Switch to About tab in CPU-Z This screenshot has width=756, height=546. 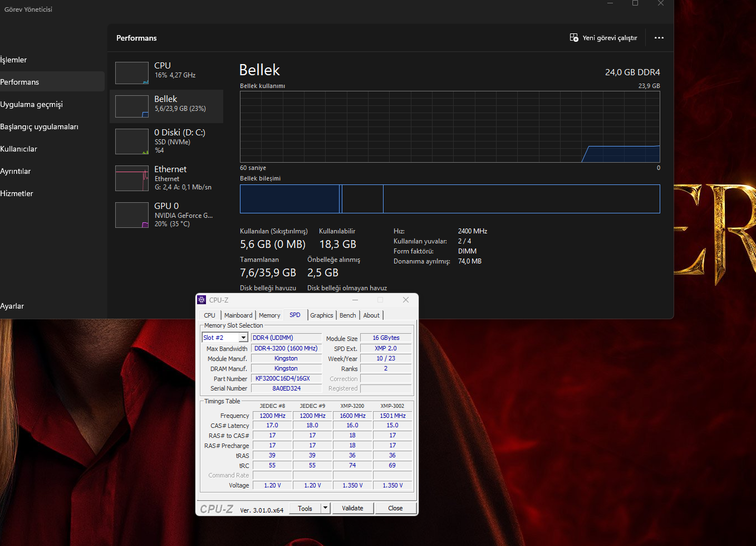[371, 315]
